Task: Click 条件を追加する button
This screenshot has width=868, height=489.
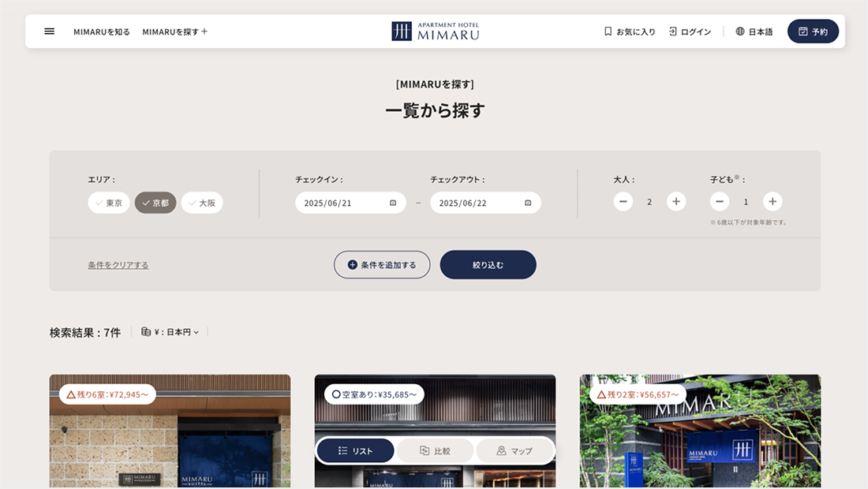Action: [382, 264]
